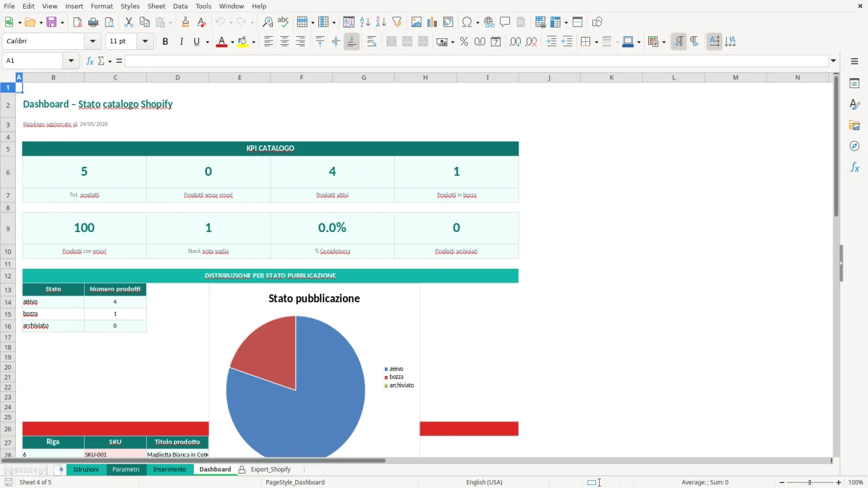The height and width of the screenshot is (488, 868).
Task: Click the Zoom In plus button
Action: [839, 482]
